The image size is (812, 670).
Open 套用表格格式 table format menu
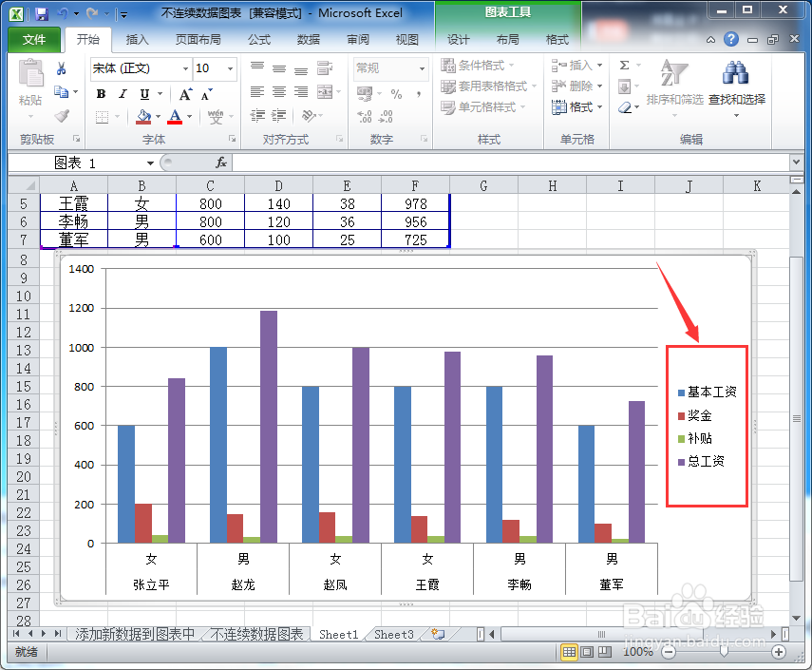[489, 86]
